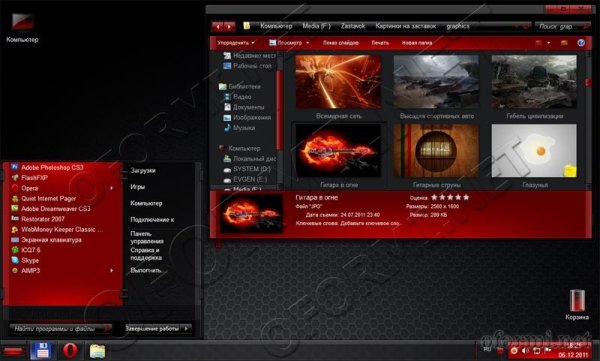This screenshot has width=600, height=361.
Task: Click Картинки на заставок breadcrumb
Action: coord(406,26)
